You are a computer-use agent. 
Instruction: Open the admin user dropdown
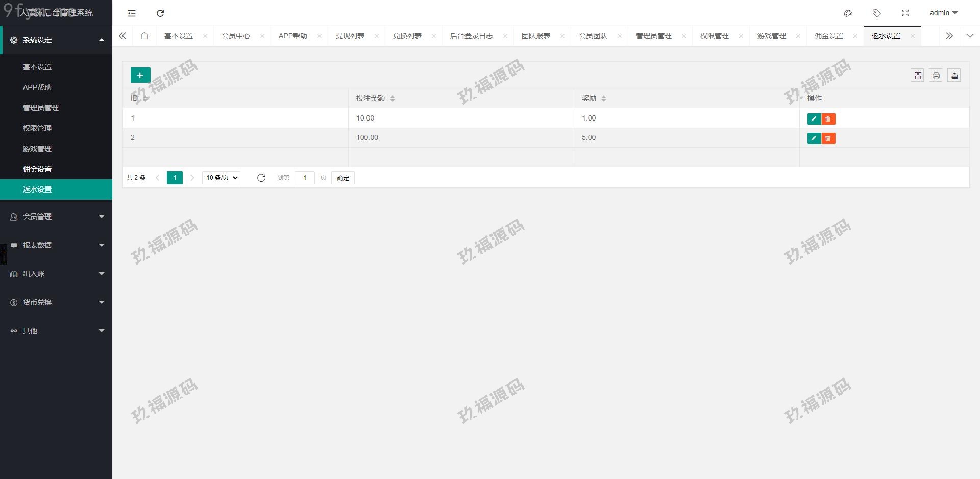point(943,13)
